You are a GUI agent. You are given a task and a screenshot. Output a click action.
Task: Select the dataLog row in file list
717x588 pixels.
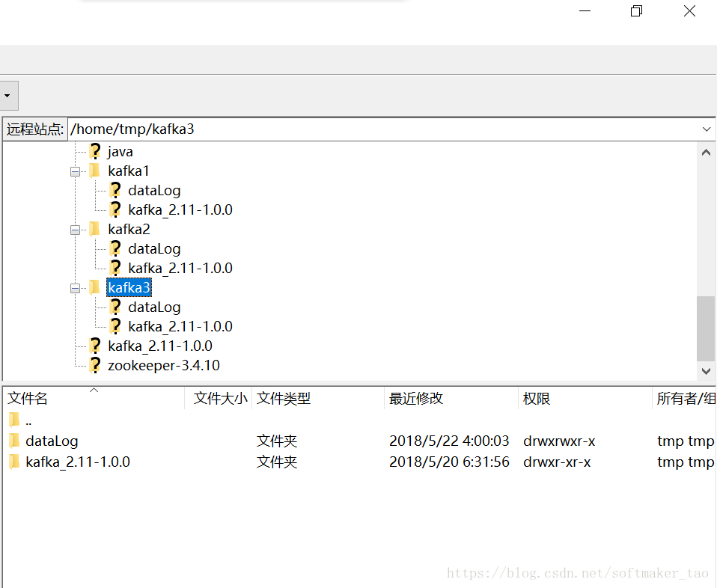point(359,441)
